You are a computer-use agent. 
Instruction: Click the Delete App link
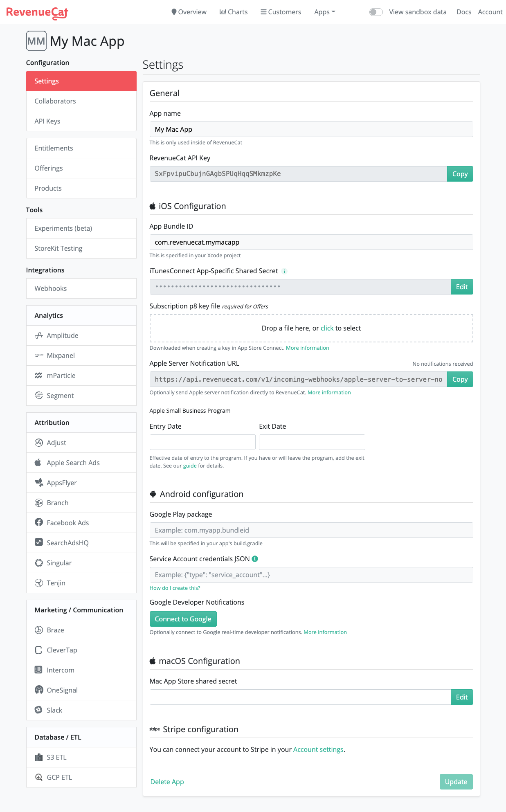(167, 782)
